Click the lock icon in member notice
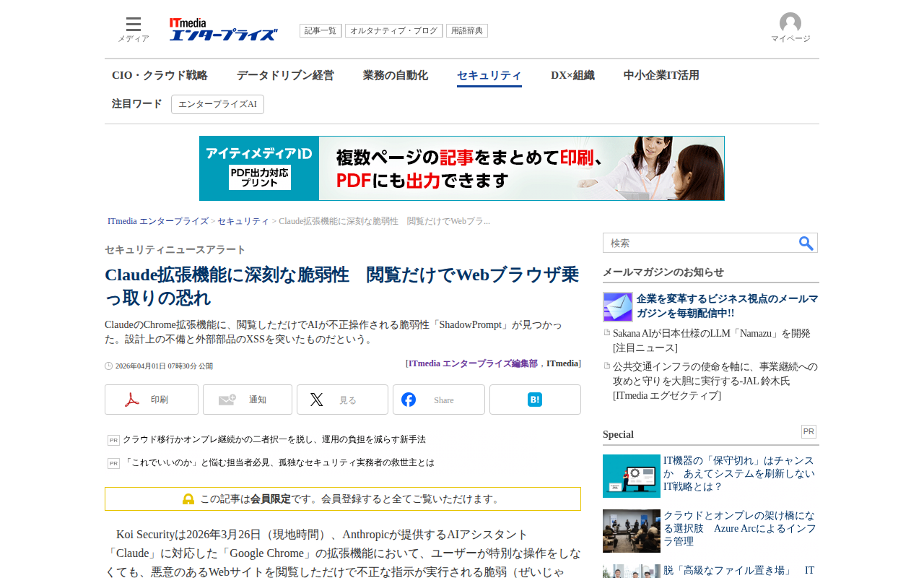Screen dimensions: 924x578 188,499
